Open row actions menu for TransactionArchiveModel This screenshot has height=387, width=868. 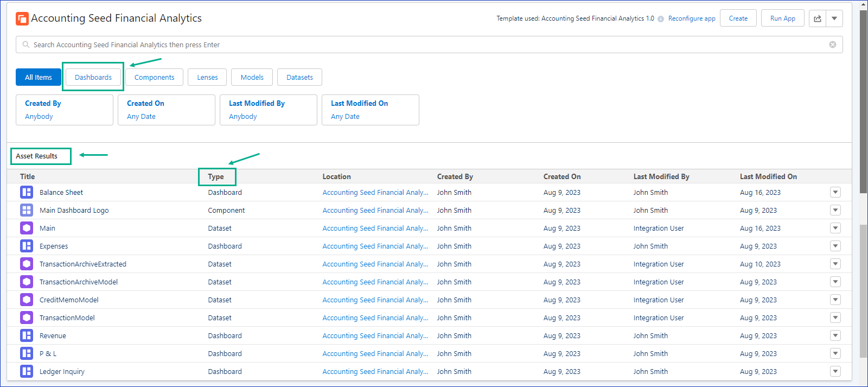point(835,282)
